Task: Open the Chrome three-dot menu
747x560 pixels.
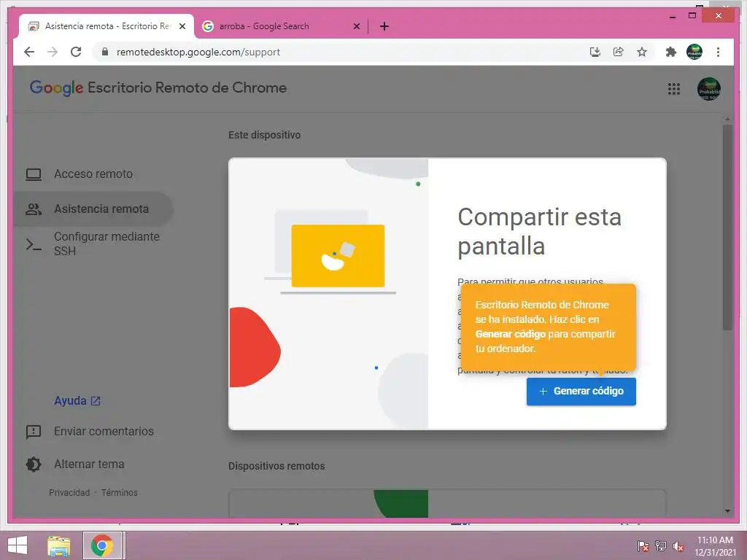Action: pos(718,52)
